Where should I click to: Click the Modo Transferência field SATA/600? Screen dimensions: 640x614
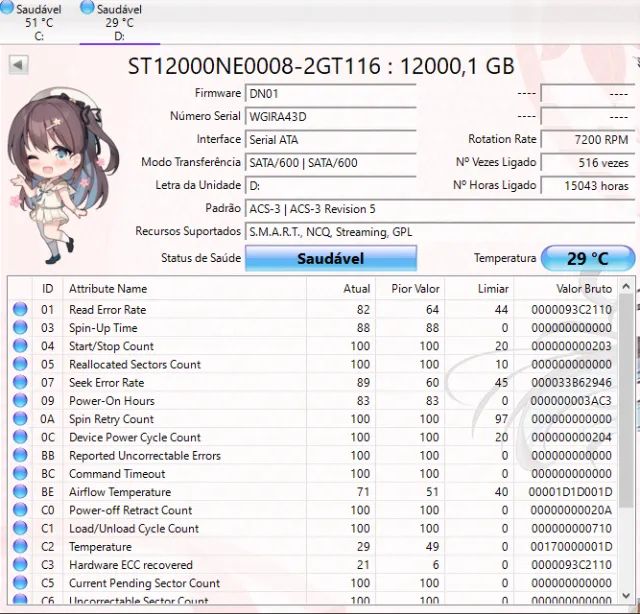coord(331,162)
